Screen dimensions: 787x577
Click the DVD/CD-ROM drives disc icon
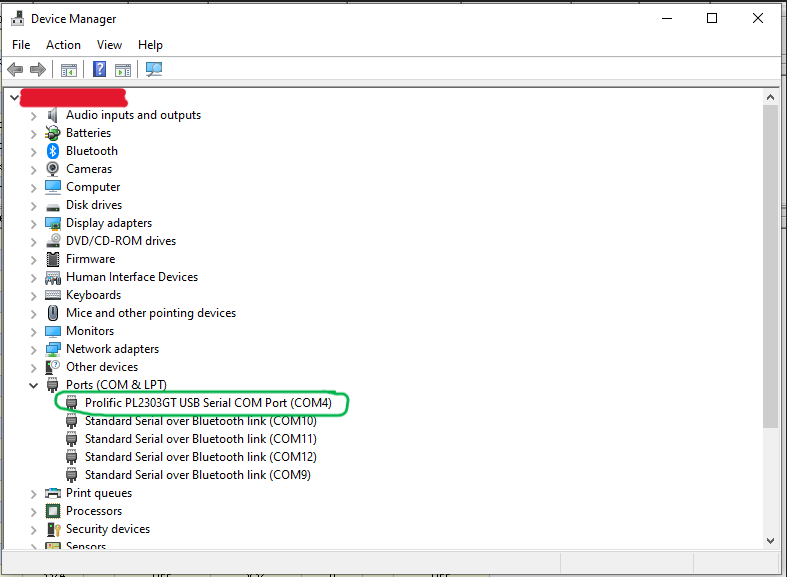pos(53,241)
